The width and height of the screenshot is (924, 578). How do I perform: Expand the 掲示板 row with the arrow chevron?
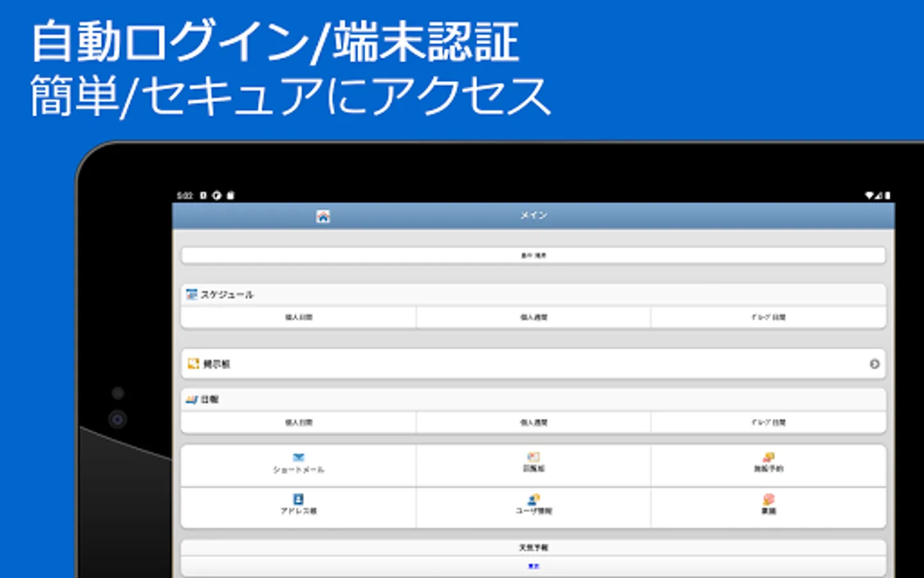coord(874,364)
